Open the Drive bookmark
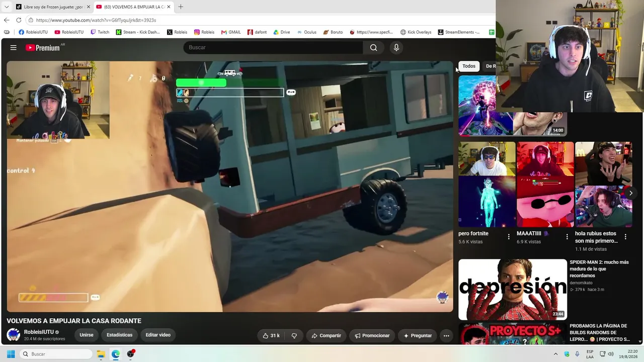Image resolution: width=644 pixels, height=362 pixels. click(x=282, y=32)
